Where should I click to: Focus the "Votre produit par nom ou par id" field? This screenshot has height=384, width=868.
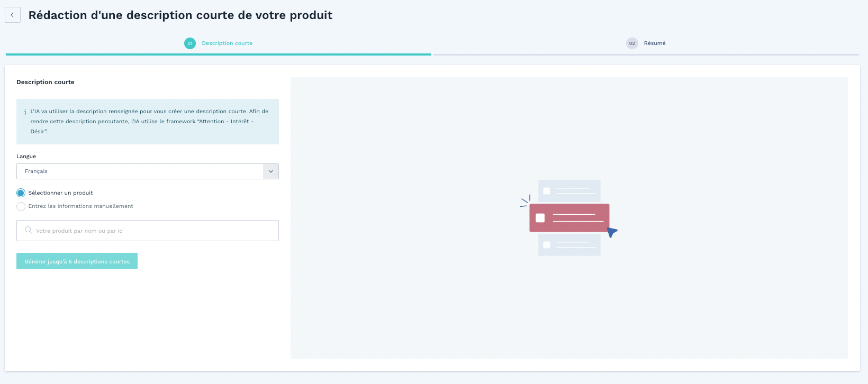point(153,231)
